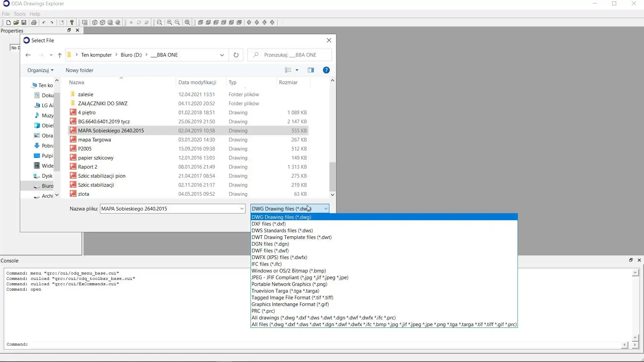Image resolution: width=644 pixels, height=362 pixels.
Task: Float the Console panel
Action: pos(631,260)
